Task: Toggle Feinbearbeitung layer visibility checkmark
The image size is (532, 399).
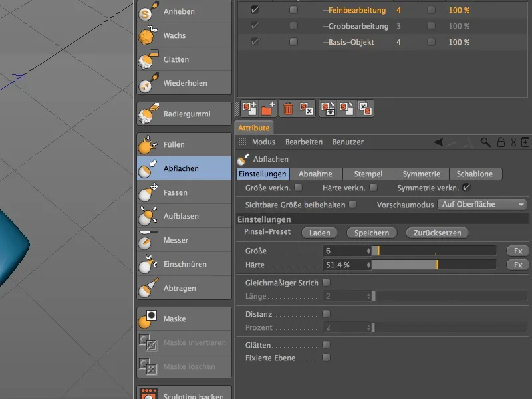Action: coord(255,10)
